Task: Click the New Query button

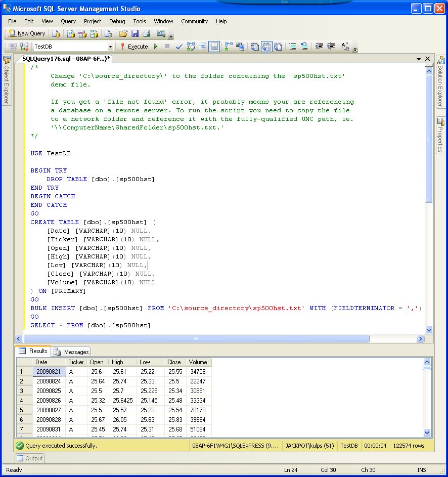Action: point(27,33)
